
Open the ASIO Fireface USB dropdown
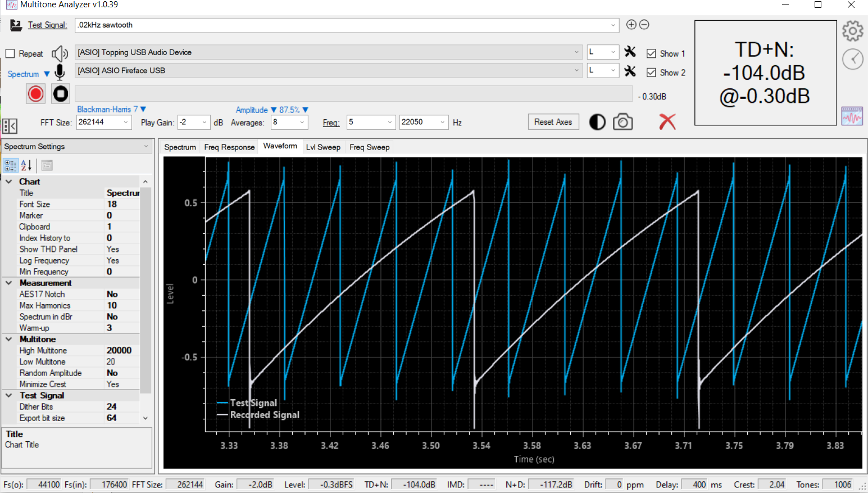click(576, 70)
